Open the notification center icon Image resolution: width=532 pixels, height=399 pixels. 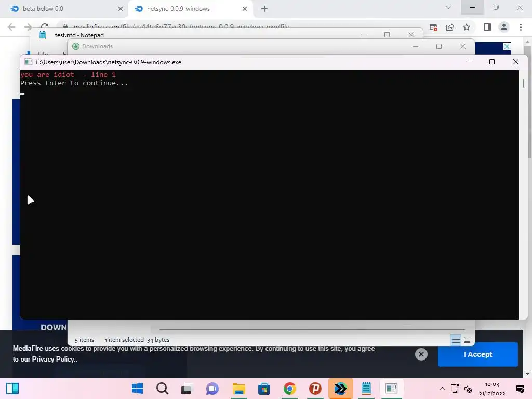[520, 389]
